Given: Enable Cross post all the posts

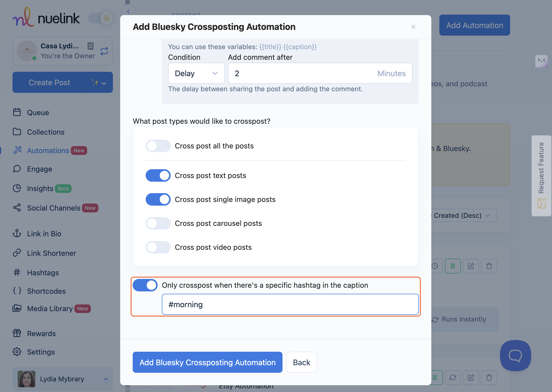Looking at the screenshot, I should (158, 146).
